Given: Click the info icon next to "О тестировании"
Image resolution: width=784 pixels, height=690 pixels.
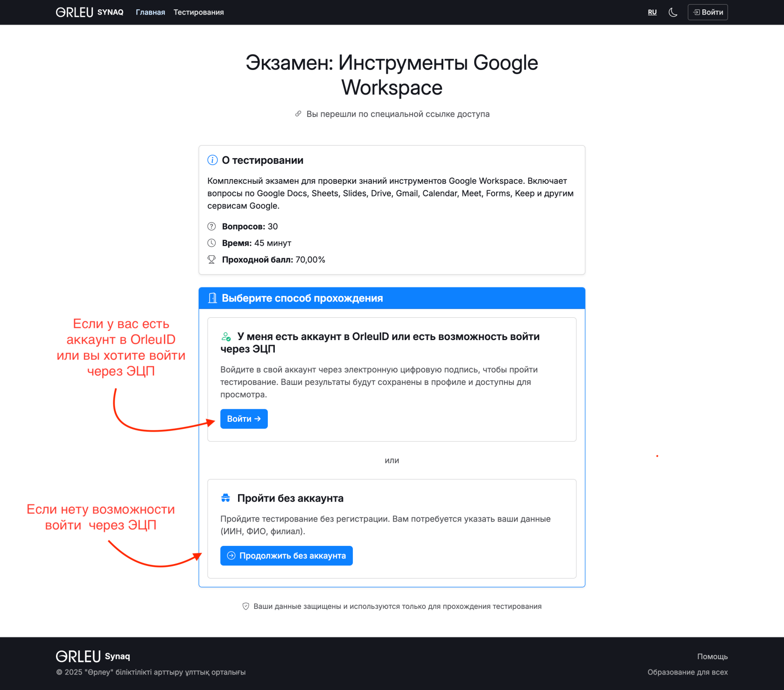Looking at the screenshot, I should coord(212,159).
